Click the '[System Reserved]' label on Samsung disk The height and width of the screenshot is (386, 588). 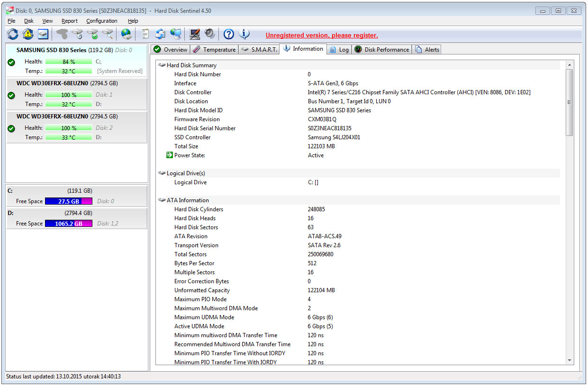click(x=120, y=71)
